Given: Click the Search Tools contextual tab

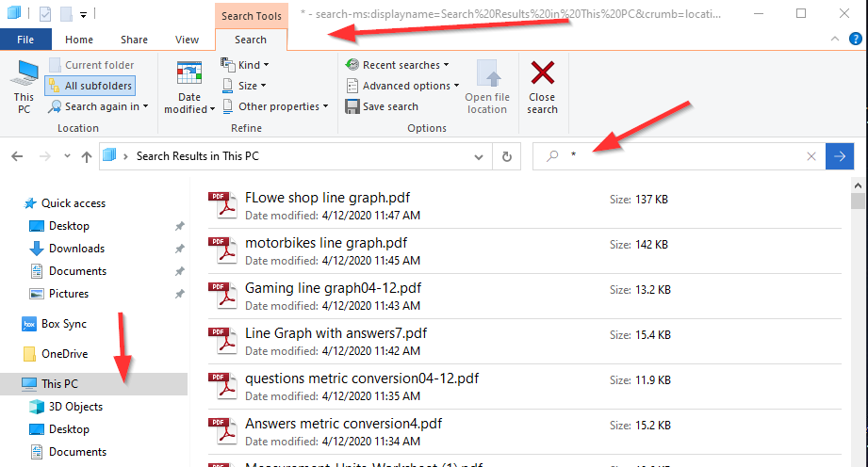Looking at the screenshot, I should [252, 16].
